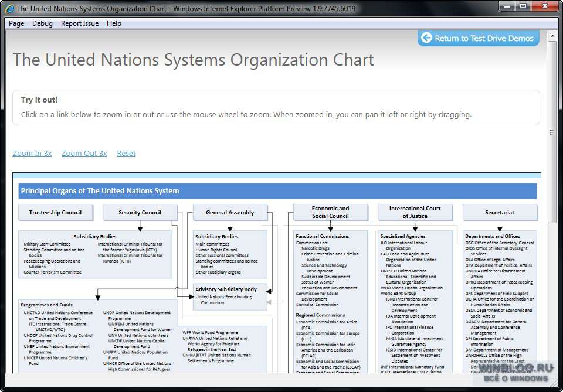Minimize the browser window
Viewport: 563px width, 392px height.
click(x=507, y=6)
